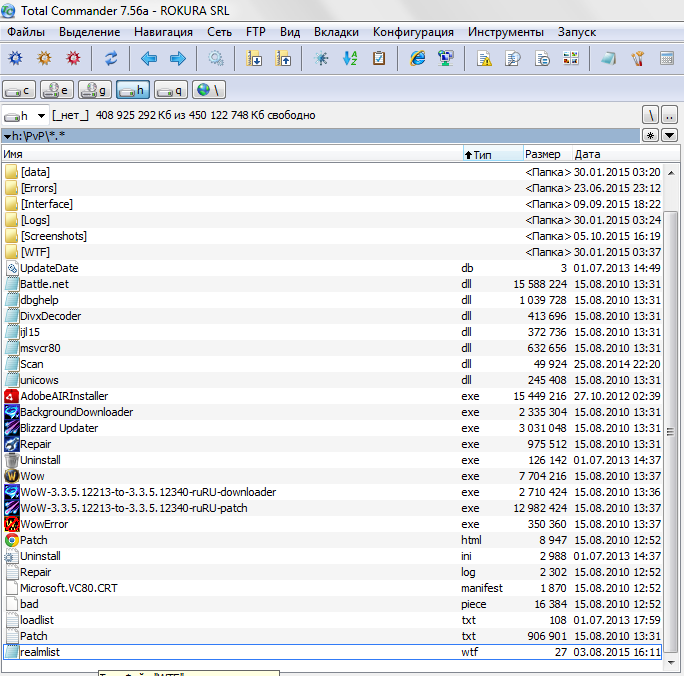Click the clipboard checkmark toolbar icon
684x676 pixels.
[379, 58]
